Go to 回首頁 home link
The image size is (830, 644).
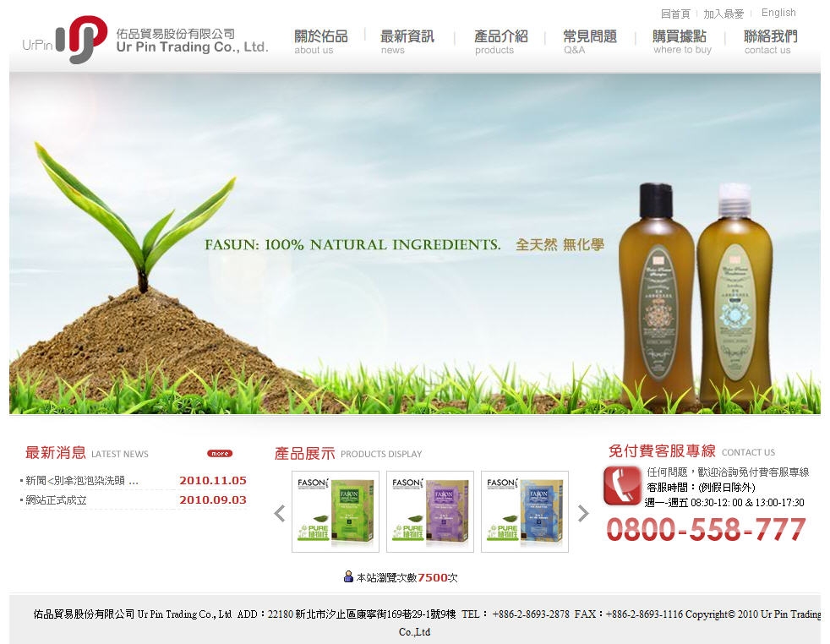675,14
